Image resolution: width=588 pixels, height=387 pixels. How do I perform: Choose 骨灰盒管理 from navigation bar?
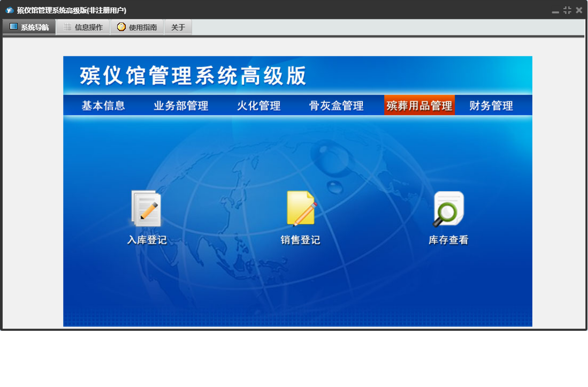[x=337, y=106]
